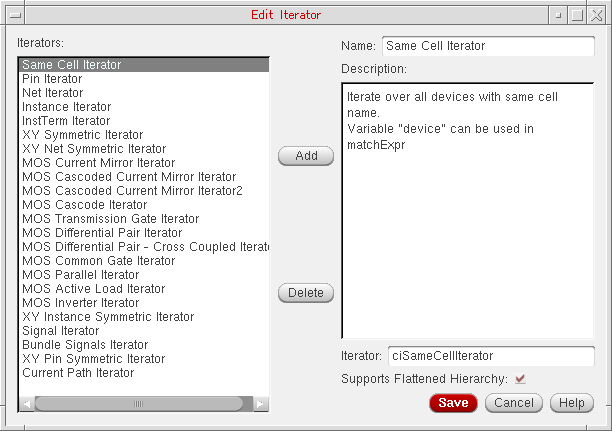Select Same Cell Iterator in the list
The height and width of the screenshot is (431, 612).
click(144, 65)
